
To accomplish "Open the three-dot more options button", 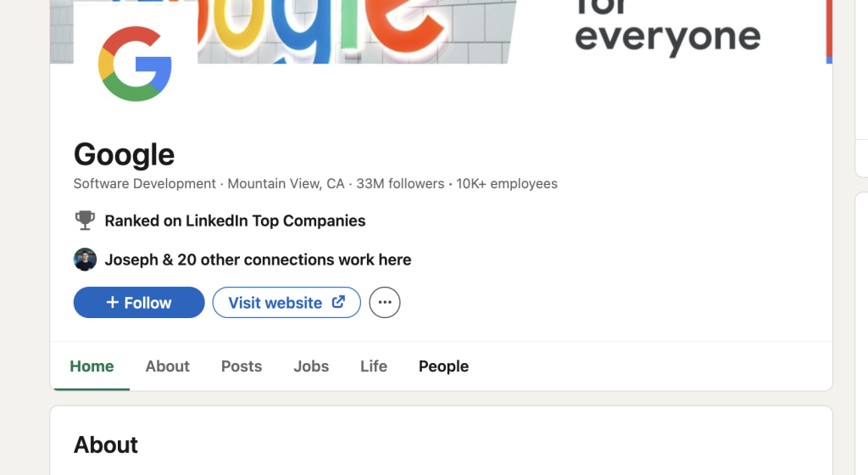I will point(385,302).
